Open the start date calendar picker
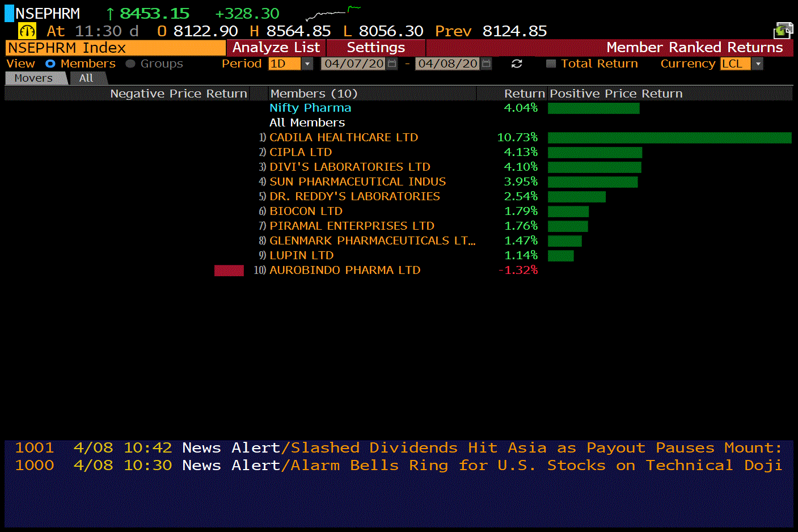Viewport: 798px width, 532px height. coord(392,64)
